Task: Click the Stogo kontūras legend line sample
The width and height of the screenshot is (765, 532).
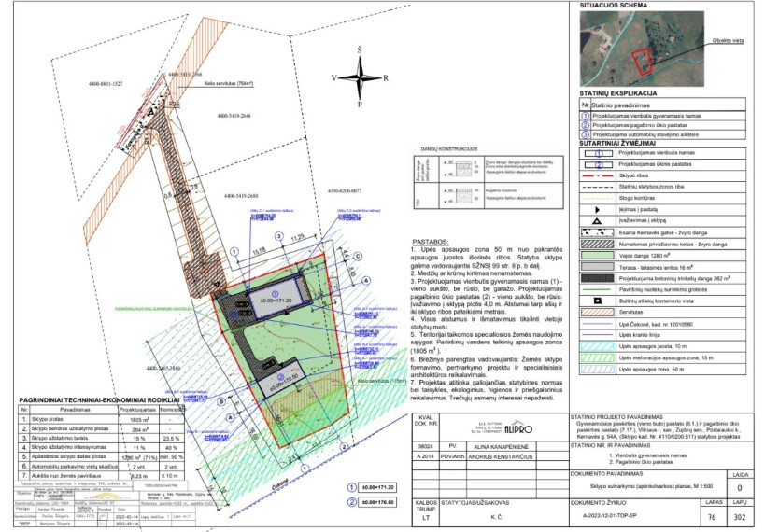Action: (x=597, y=199)
